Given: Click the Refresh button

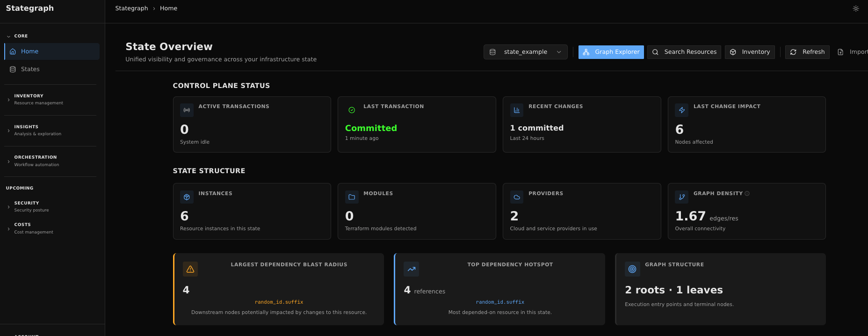Looking at the screenshot, I should click(807, 52).
